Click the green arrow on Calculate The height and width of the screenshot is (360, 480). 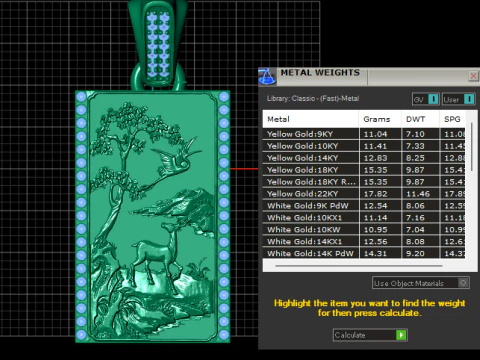[401, 335]
